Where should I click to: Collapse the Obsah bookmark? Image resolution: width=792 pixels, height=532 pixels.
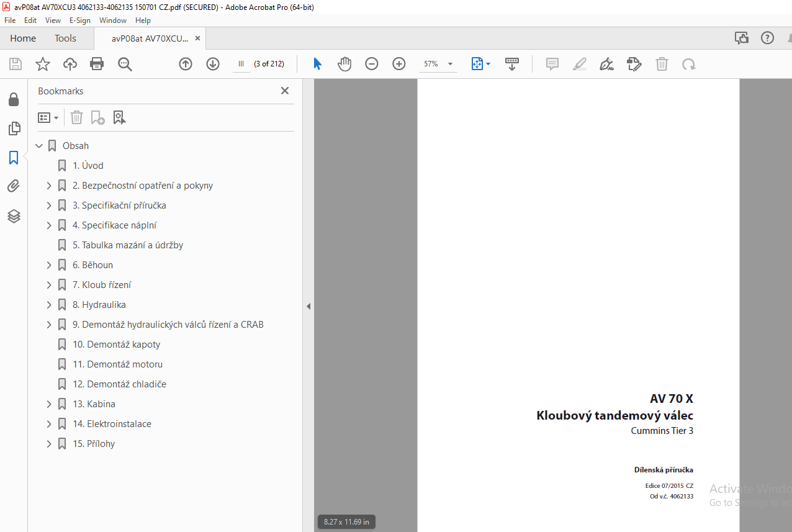[39, 146]
